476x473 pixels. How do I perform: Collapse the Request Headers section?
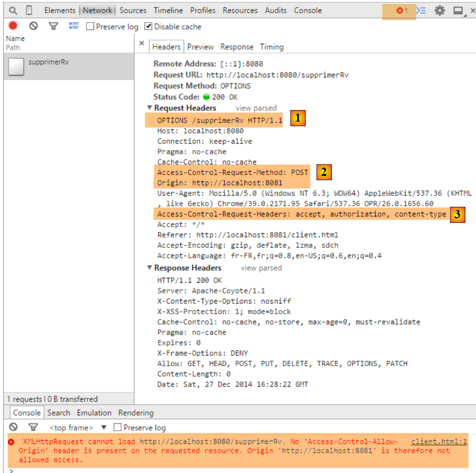point(150,108)
